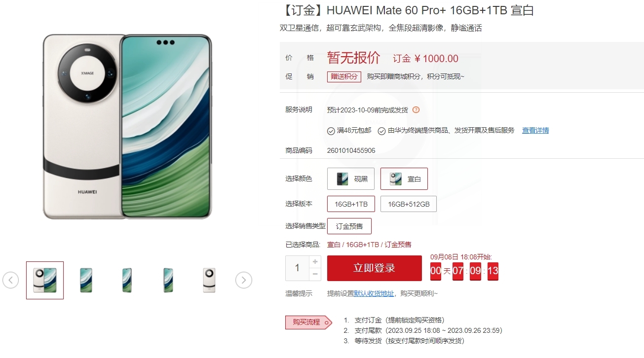
Task: Choose the 16GB+512GB version
Action: tap(409, 204)
